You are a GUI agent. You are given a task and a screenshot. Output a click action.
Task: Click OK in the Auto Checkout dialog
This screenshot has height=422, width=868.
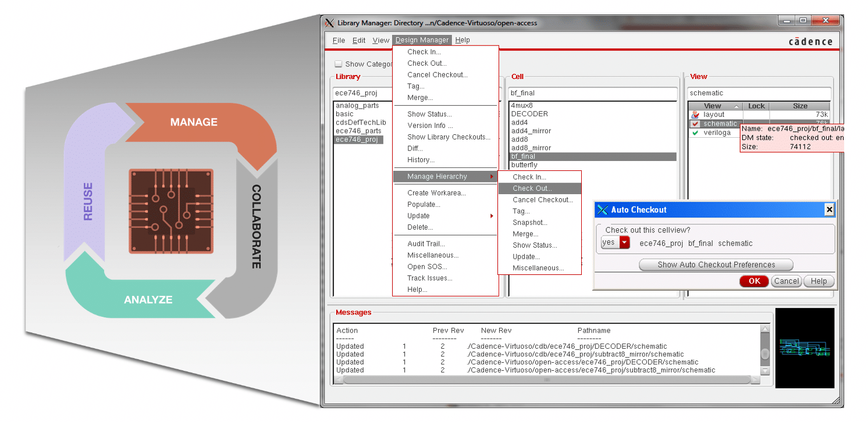pyautogui.click(x=754, y=281)
